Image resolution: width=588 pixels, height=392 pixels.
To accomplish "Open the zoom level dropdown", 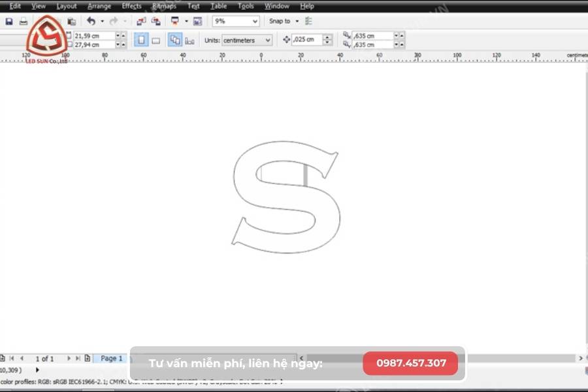I will pyautogui.click(x=257, y=21).
